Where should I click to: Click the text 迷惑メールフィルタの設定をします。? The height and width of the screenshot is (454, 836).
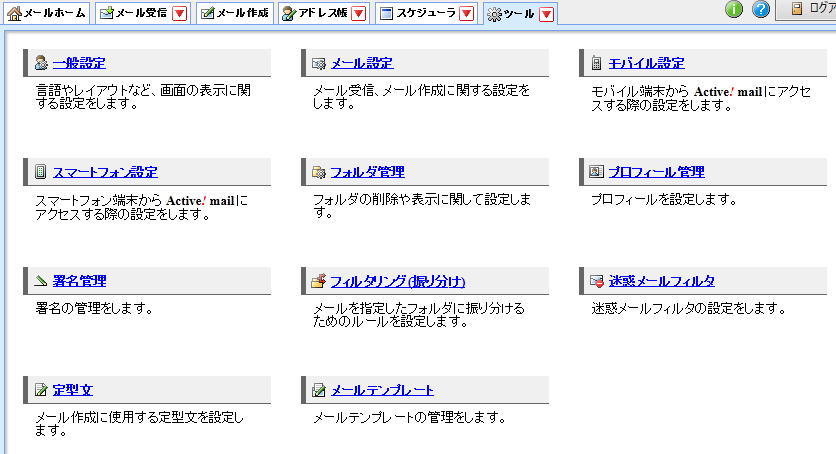688,308
